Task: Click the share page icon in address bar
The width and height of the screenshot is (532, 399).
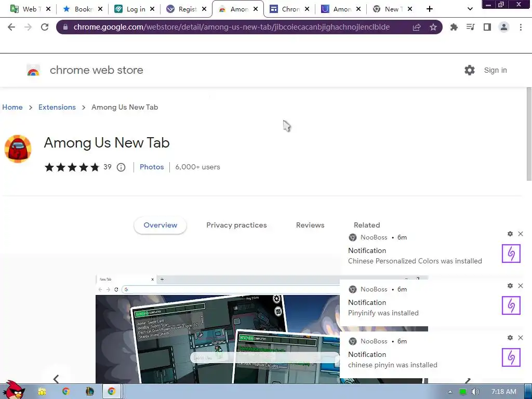Action: [x=417, y=27]
